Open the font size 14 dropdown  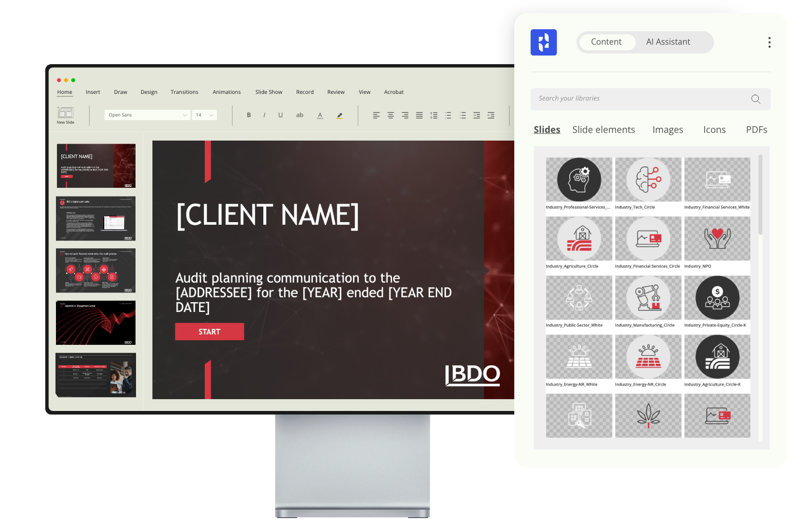coord(204,115)
